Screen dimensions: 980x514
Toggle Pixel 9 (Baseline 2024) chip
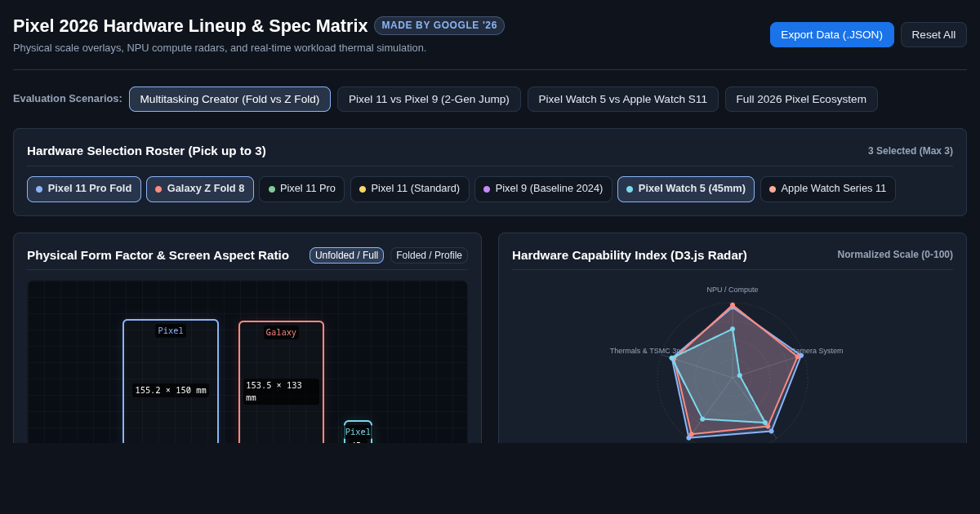[543, 189]
